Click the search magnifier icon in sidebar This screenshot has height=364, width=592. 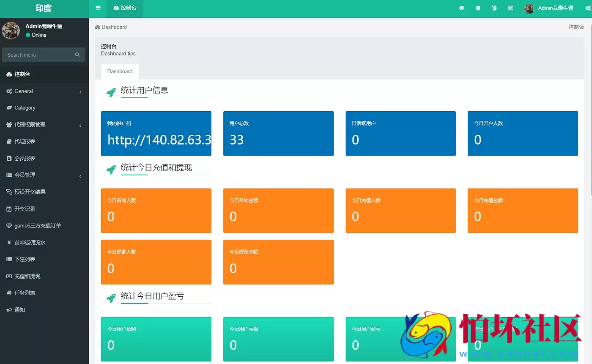coord(77,55)
